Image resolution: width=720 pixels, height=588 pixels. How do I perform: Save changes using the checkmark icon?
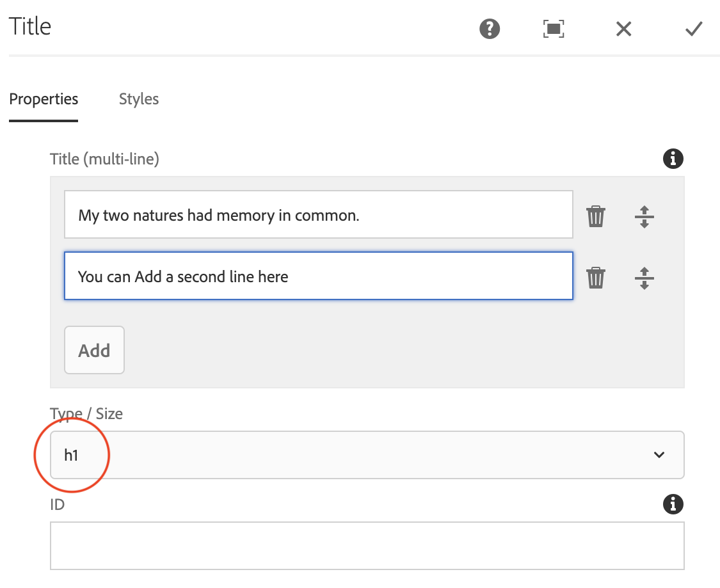[x=693, y=29]
